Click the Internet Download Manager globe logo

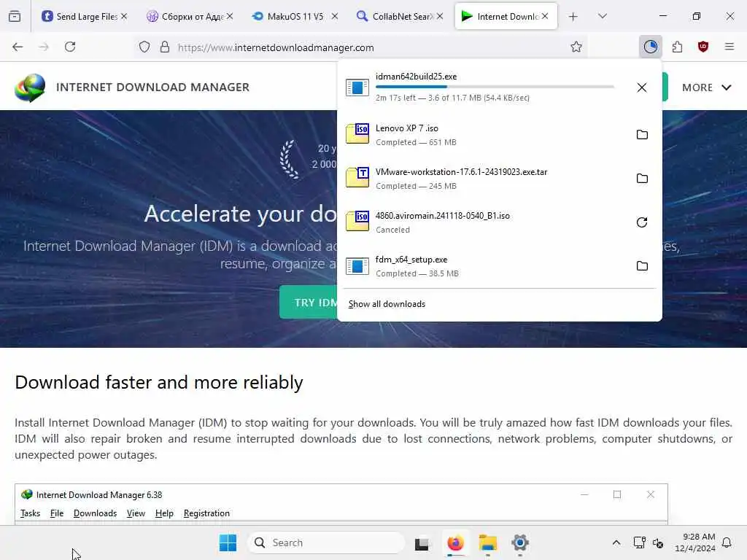(30, 87)
